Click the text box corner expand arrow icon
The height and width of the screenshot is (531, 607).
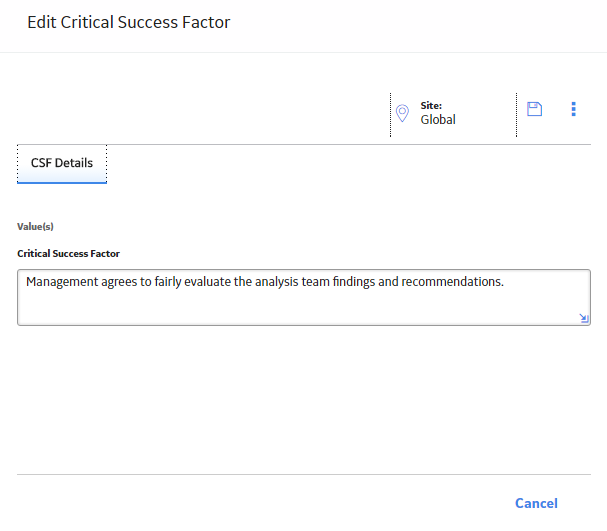[x=584, y=318]
